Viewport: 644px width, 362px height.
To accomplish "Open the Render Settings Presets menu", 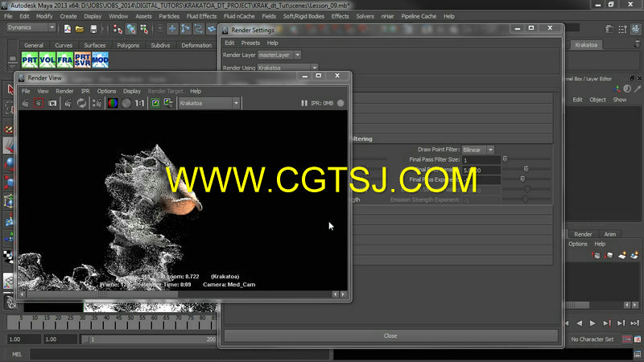I will [250, 43].
